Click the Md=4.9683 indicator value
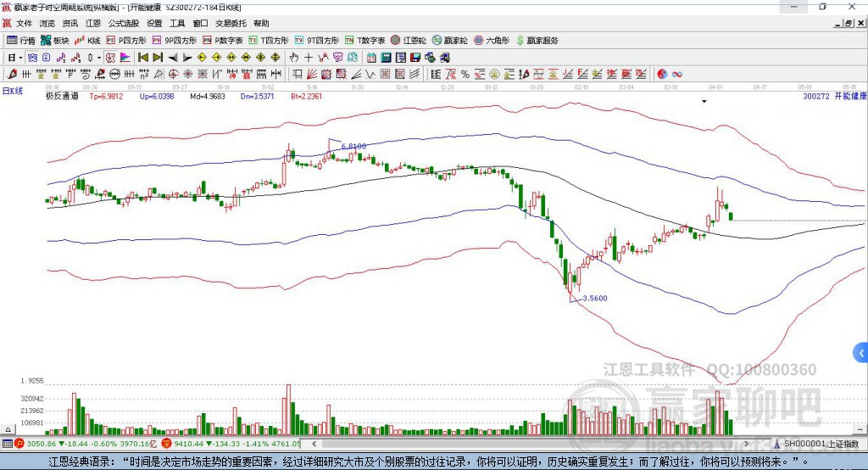 coord(208,96)
